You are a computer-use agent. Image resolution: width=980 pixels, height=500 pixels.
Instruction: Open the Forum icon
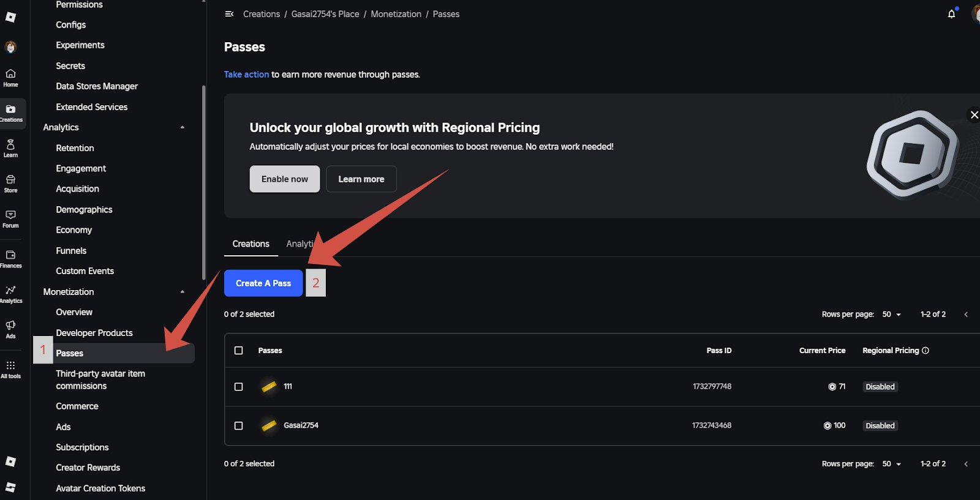pyautogui.click(x=10, y=218)
